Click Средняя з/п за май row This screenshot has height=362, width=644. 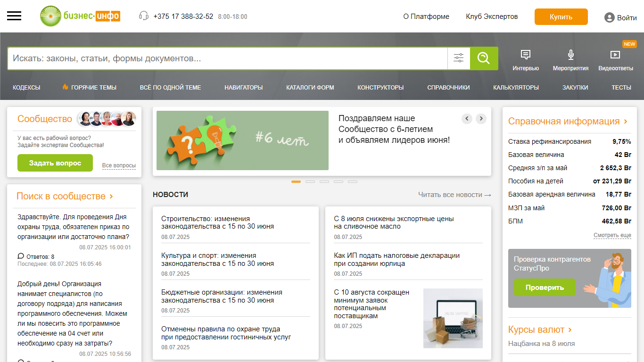[x=570, y=168]
